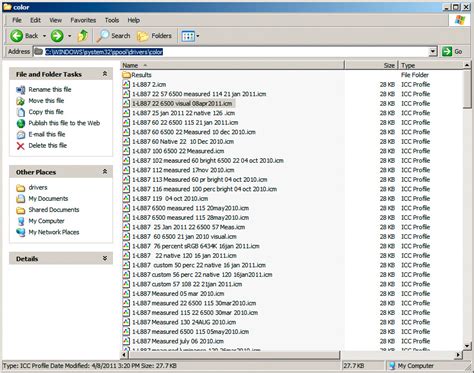The width and height of the screenshot is (474, 373).
Task: Click icon of 1-L887 custom 57 108 22 21jan 2011.icm
Action: (126, 284)
